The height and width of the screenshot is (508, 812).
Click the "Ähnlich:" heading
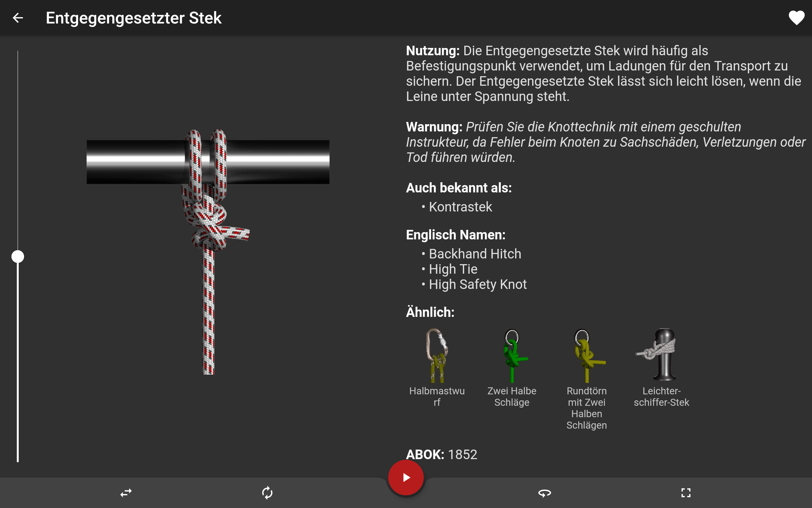[x=430, y=312]
